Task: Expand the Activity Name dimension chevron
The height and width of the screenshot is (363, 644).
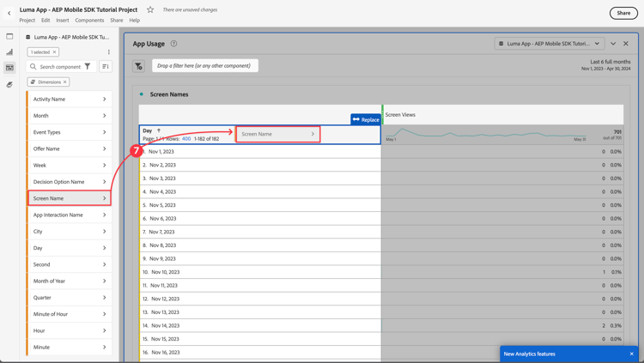Action: (x=104, y=100)
